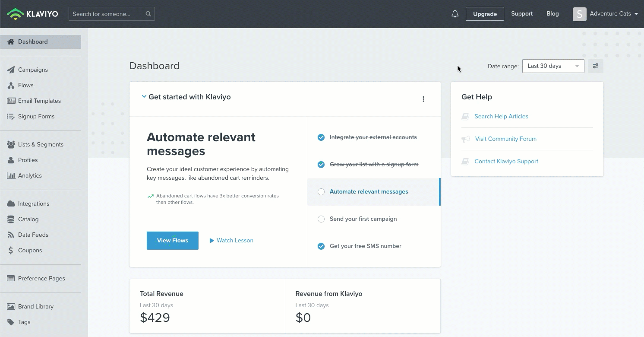
Task: Open dashboard filter settings icon
Action: (x=596, y=66)
